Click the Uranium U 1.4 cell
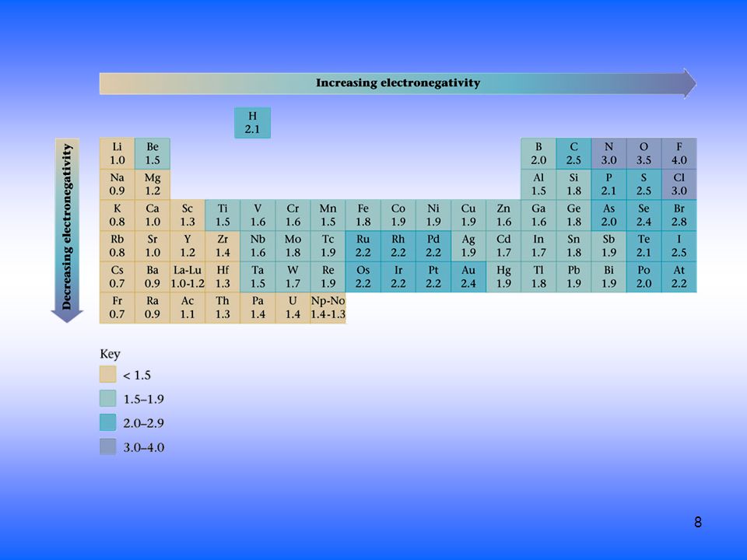The image size is (747, 560). click(293, 308)
